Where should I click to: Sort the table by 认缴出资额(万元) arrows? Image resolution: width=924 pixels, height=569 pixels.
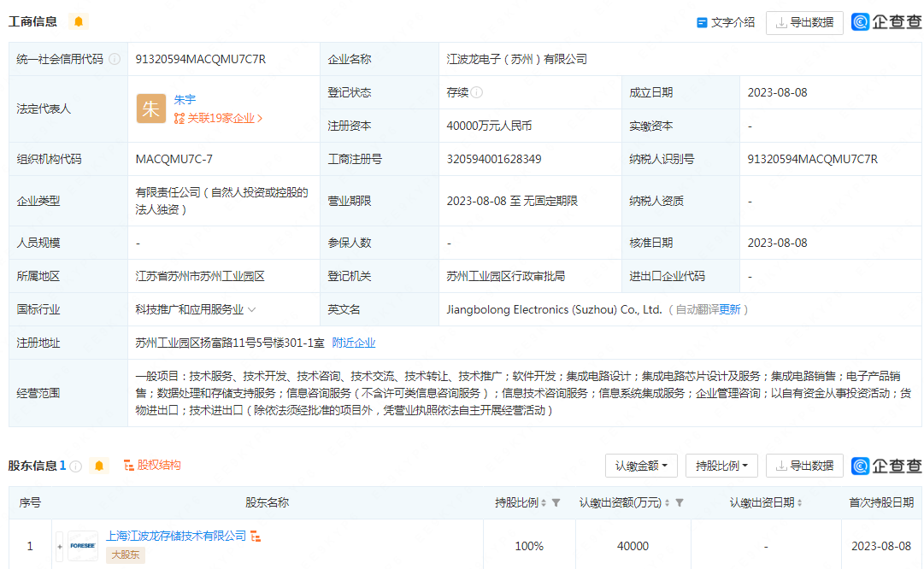(667, 502)
